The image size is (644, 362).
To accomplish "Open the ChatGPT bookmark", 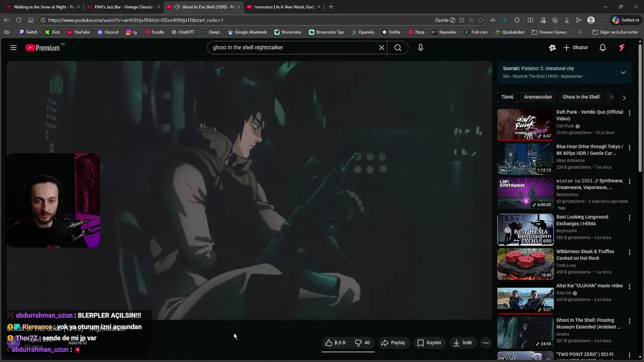I will 183,32.
